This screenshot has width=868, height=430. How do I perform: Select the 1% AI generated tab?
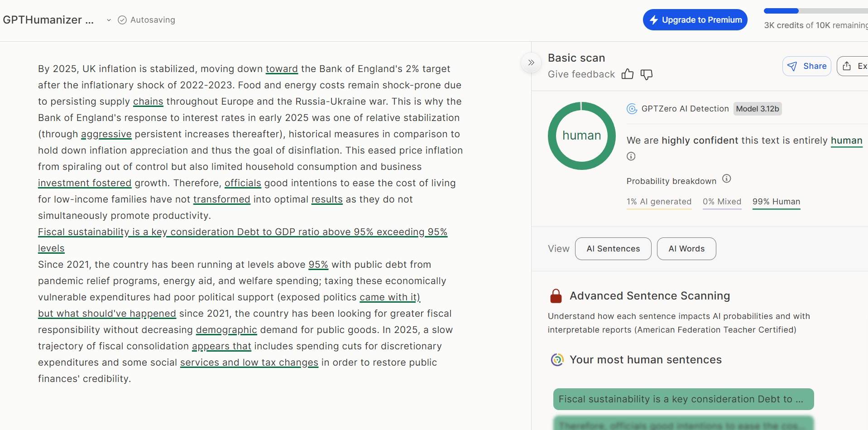click(x=658, y=202)
